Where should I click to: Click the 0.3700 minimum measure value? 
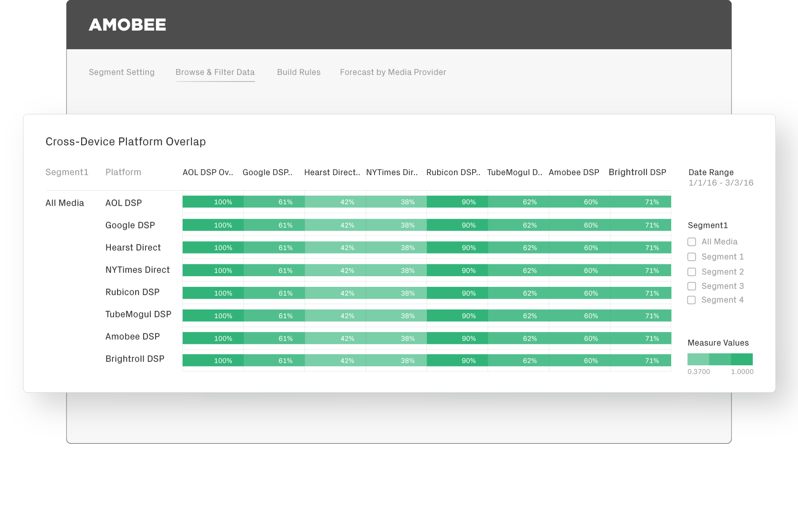[x=699, y=372]
